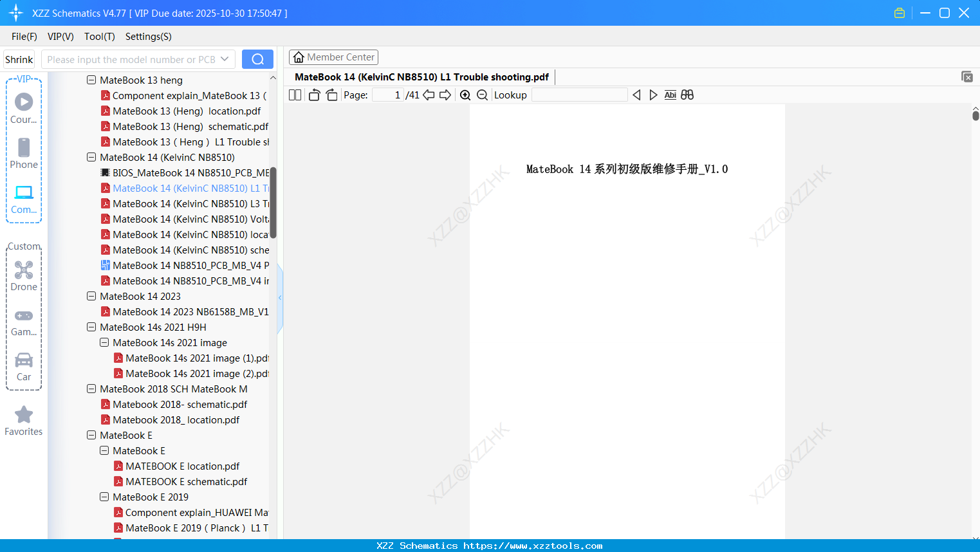Open the File(F) menu
Image resolution: width=980 pixels, height=552 pixels.
(x=24, y=37)
